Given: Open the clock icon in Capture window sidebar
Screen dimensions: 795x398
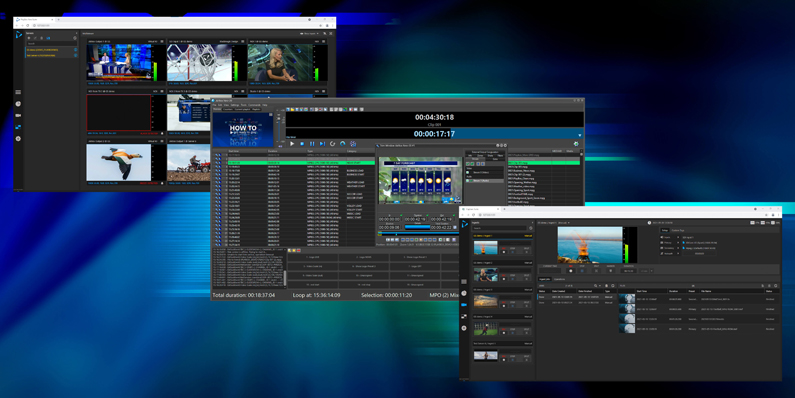Looking at the screenshot, I should tap(464, 293).
